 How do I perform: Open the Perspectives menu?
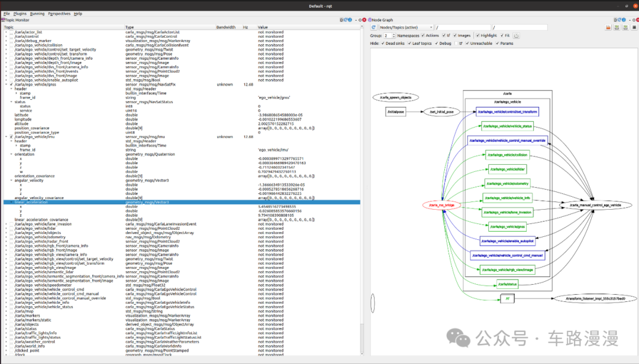(x=59, y=13)
